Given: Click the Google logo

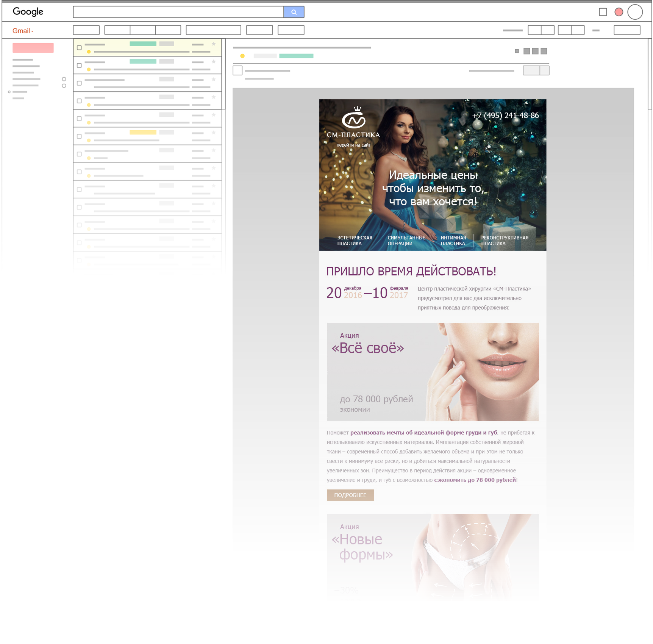Looking at the screenshot, I should pos(28,12).
